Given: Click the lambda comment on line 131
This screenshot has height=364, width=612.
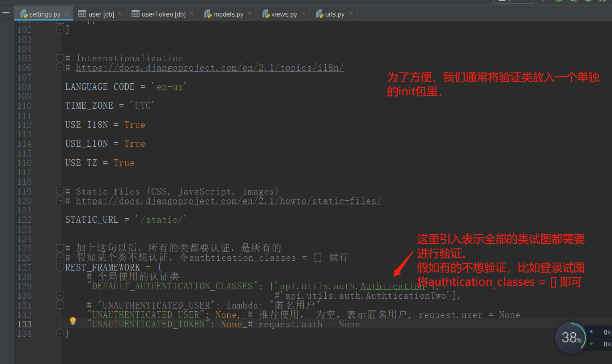Looking at the screenshot, I should [204, 305].
